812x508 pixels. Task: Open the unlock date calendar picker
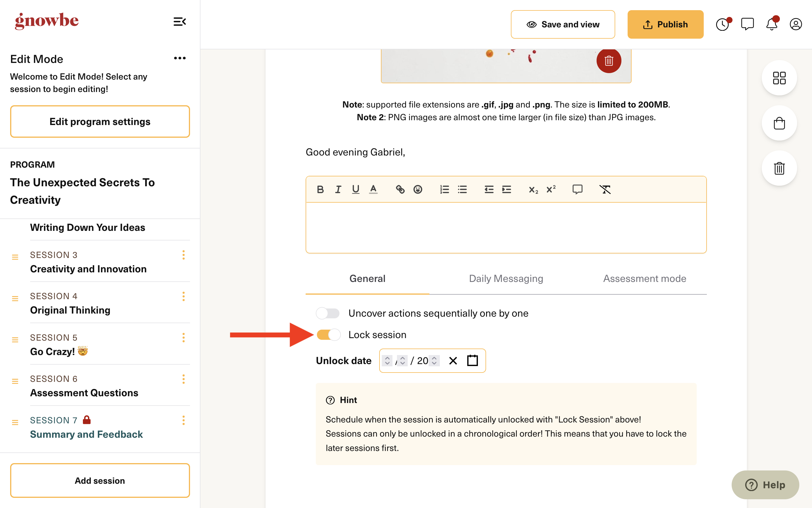(473, 360)
